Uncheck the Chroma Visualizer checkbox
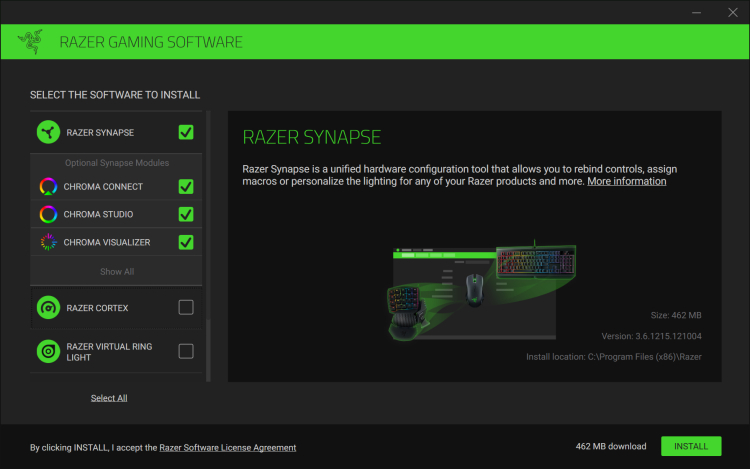The image size is (750, 469). pyautogui.click(x=186, y=242)
